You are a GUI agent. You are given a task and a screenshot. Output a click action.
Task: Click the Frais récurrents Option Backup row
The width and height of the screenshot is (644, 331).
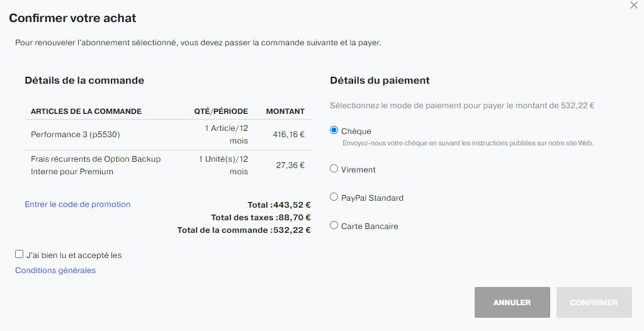coord(167,165)
